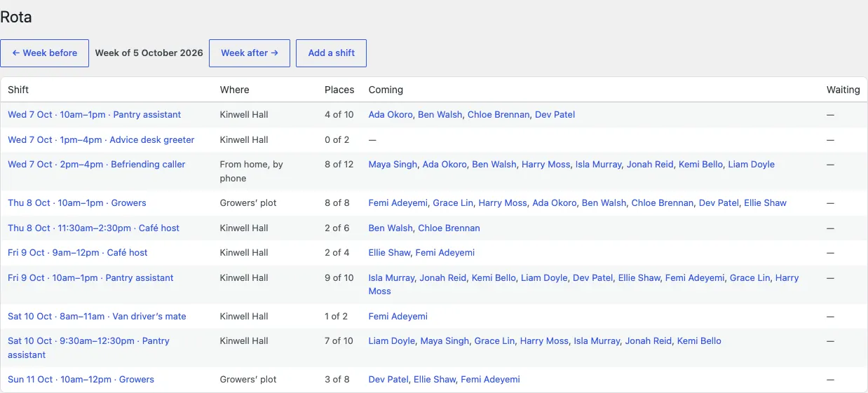Open Kemi Bello in Befriending caller row
The width and height of the screenshot is (868, 393).
coord(700,165)
